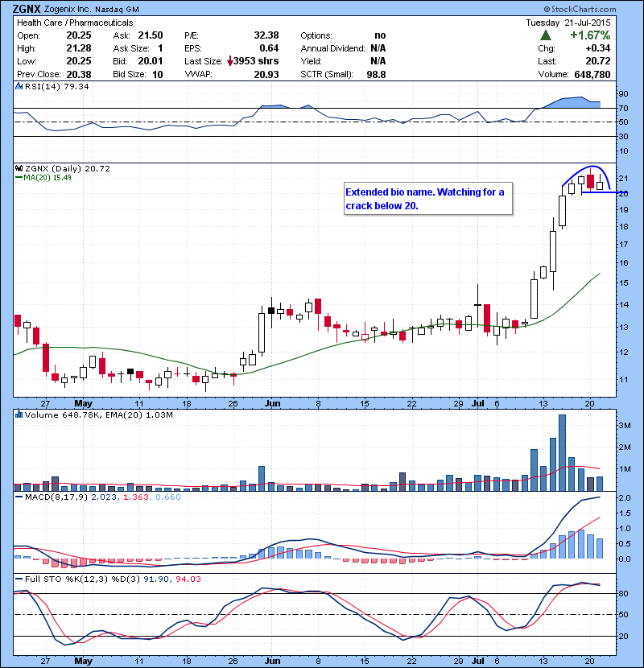Viewport: 644px width, 668px height.
Task: Click the MACD histogram value 0.660
Action: pyautogui.click(x=168, y=497)
